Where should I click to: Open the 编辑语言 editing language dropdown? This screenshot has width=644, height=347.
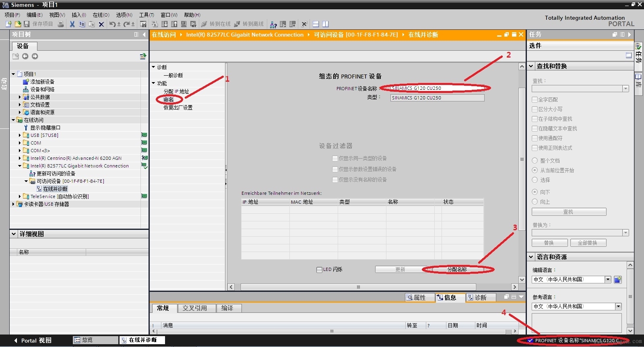pyautogui.click(x=608, y=279)
